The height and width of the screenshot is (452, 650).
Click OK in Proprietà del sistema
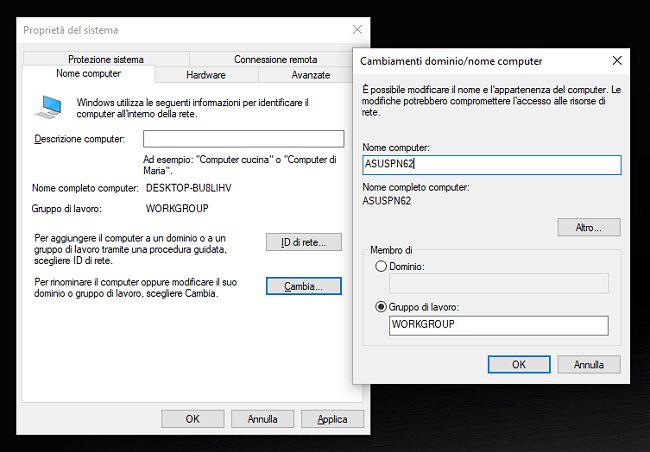pyautogui.click(x=193, y=419)
